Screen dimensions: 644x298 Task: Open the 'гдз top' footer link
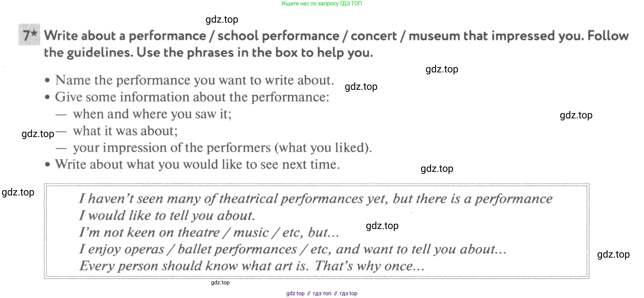click(x=348, y=293)
